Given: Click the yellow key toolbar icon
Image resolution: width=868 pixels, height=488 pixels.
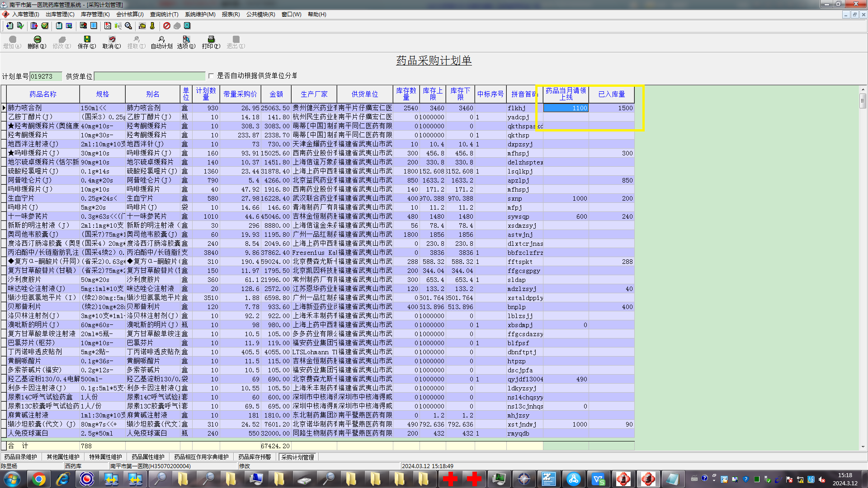Looking at the screenshot, I should coord(152,26).
